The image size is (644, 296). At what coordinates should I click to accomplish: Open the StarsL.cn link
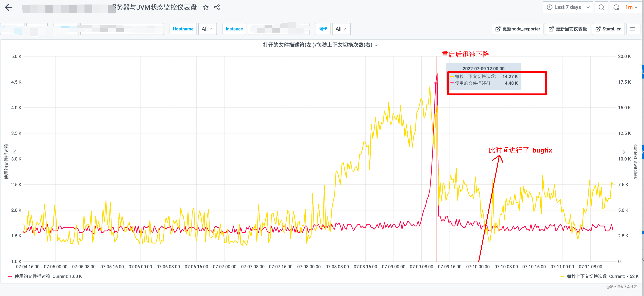click(x=608, y=29)
